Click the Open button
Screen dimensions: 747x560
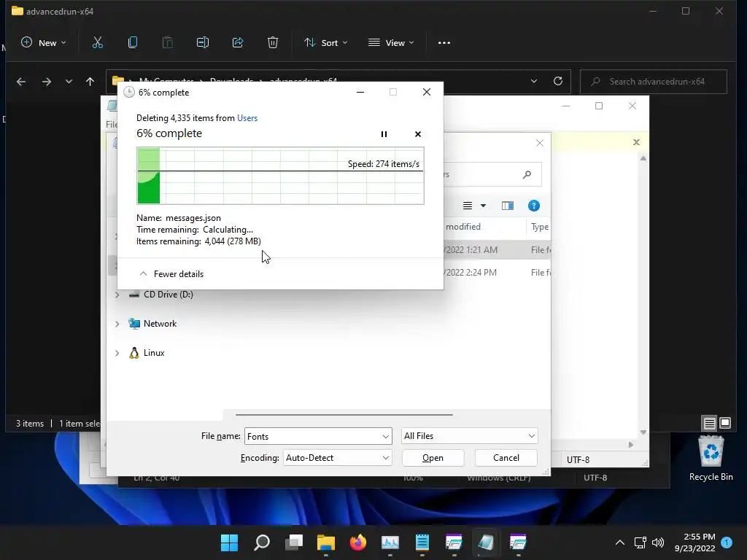tap(433, 458)
